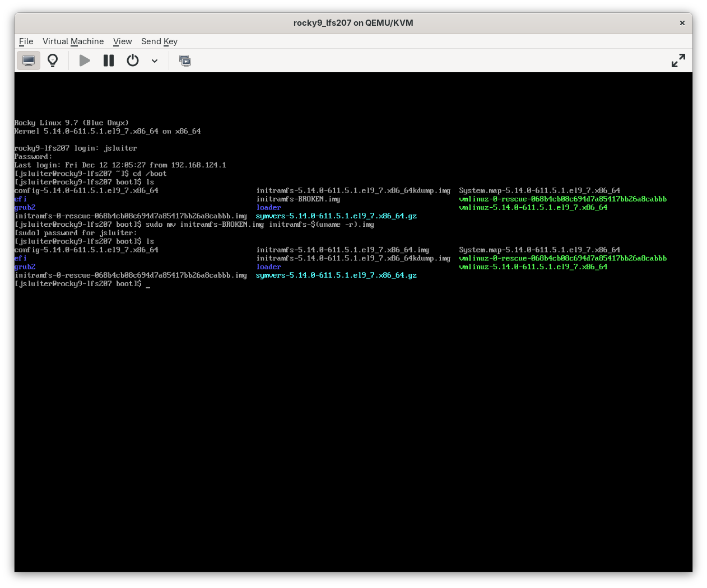This screenshot has height=588, width=707.
Task: Click the rocky9_lfs207 window title
Action: (x=353, y=23)
